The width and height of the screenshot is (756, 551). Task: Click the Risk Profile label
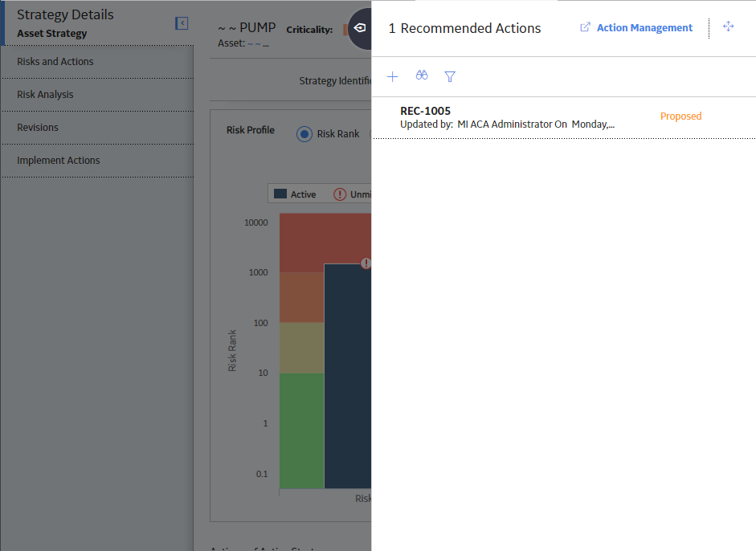tap(250, 130)
